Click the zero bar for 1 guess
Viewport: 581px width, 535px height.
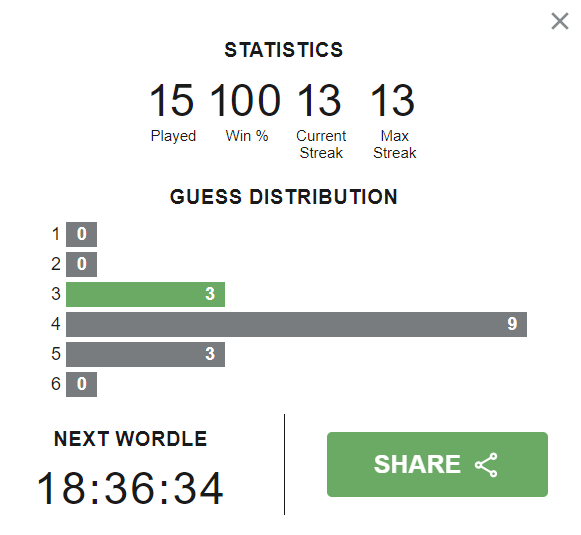click(x=82, y=234)
